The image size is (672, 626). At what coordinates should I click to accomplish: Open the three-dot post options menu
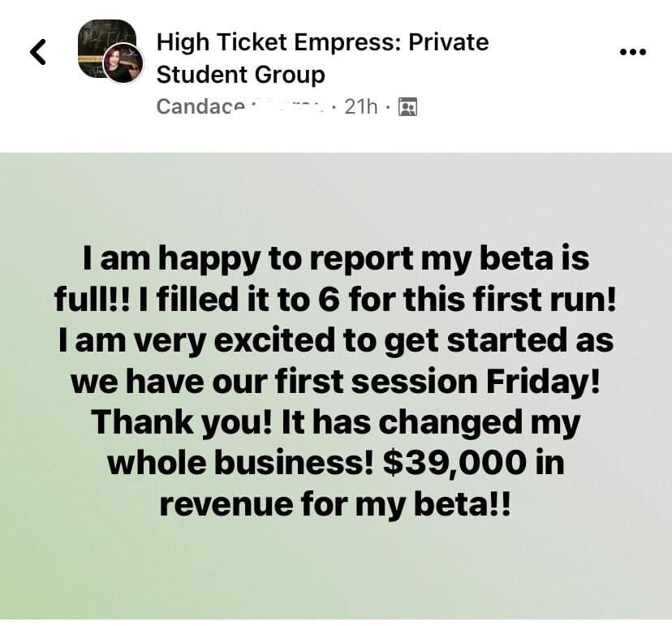pos(632,52)
